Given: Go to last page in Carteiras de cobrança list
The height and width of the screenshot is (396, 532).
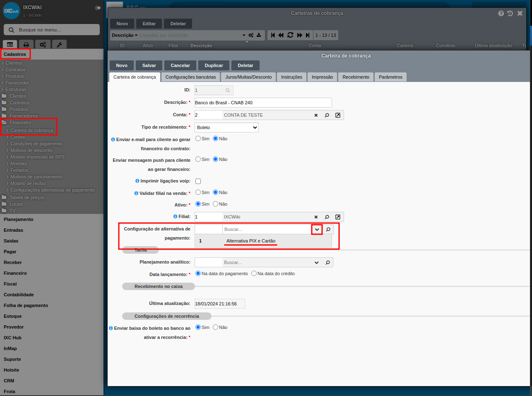Looking at the screenshot, I should click(x=308, y=35).
